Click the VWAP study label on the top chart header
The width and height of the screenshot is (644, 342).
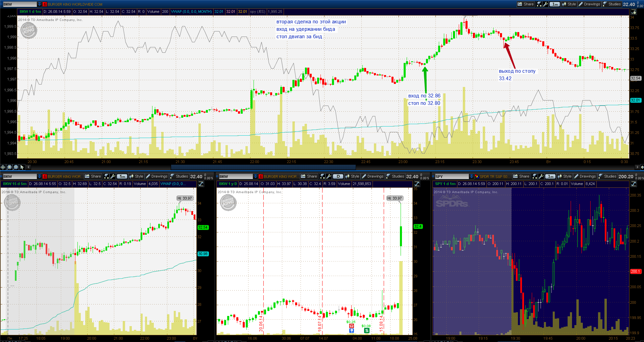[191, 12]
